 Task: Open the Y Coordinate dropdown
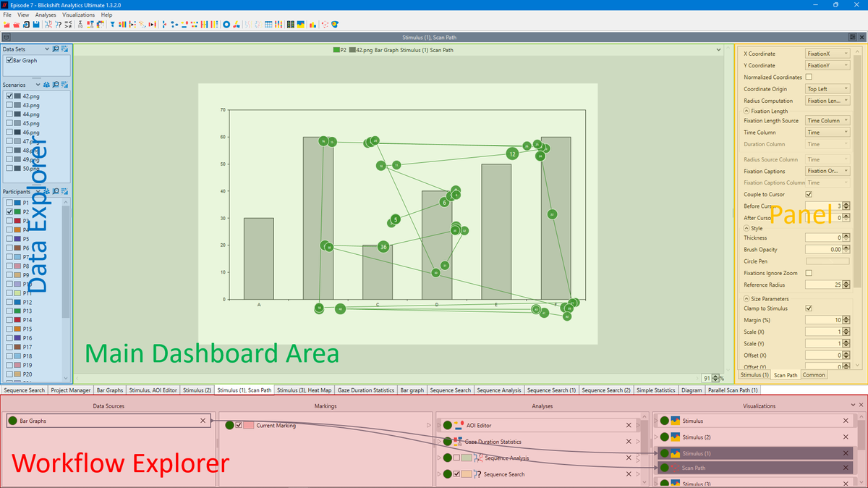coord(827,65)
